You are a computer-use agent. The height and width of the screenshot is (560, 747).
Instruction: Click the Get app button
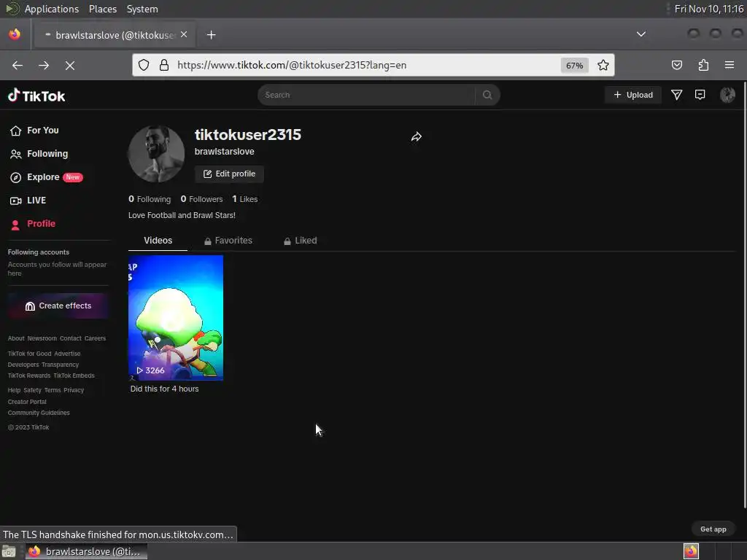tap(713, 529)
